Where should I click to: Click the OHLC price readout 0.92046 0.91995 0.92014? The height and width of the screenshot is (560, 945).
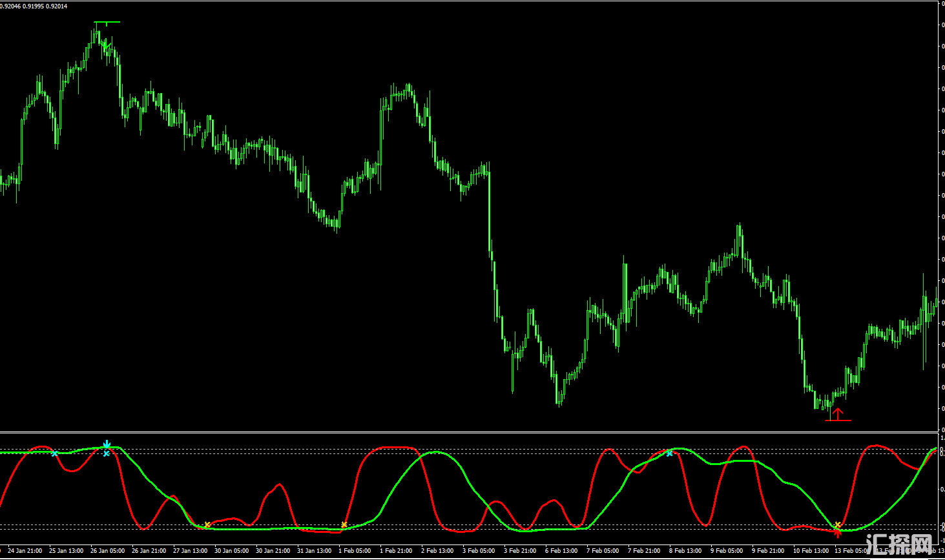click(34, 6)
